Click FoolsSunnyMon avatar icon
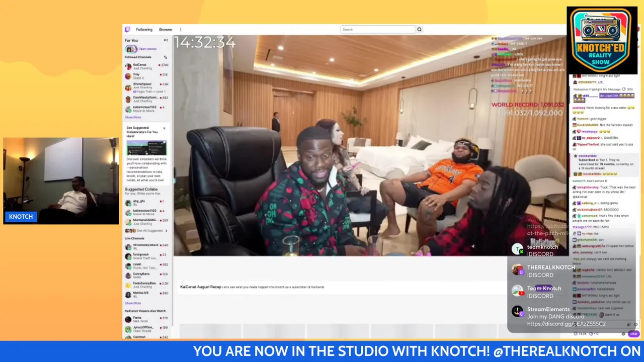 (x=128, y=285)
